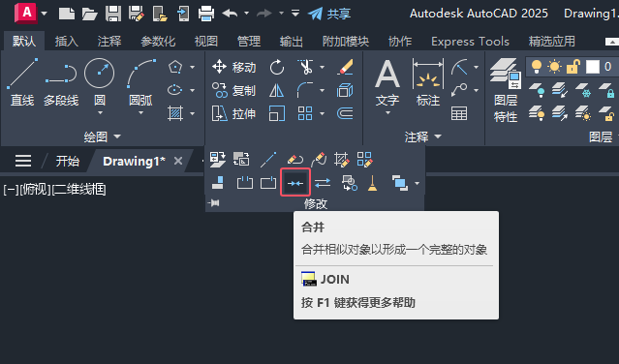The width and height of the screenshot is (619, 364).
Task: Select the Line (直线) tool
Action: click(22, 81)
